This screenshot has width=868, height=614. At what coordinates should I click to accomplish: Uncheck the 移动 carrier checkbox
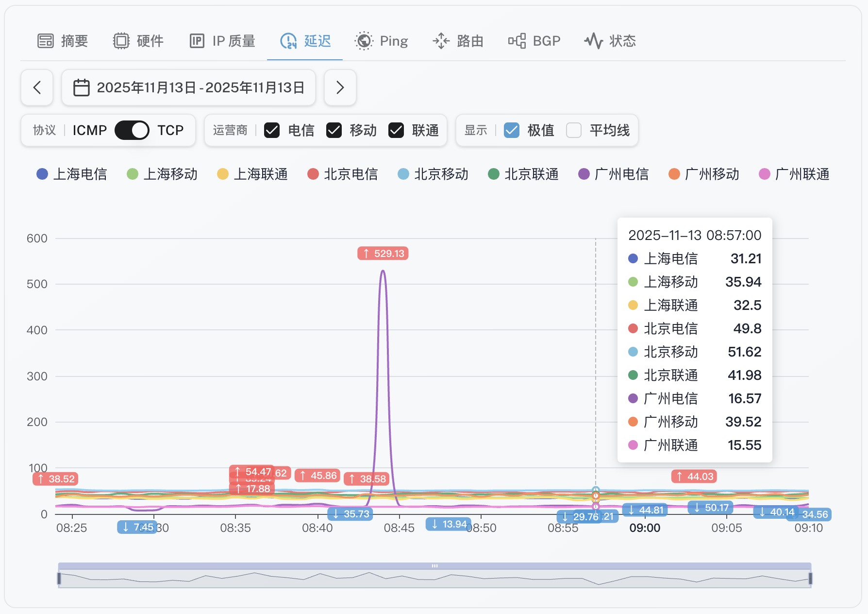tap(334, 130)
